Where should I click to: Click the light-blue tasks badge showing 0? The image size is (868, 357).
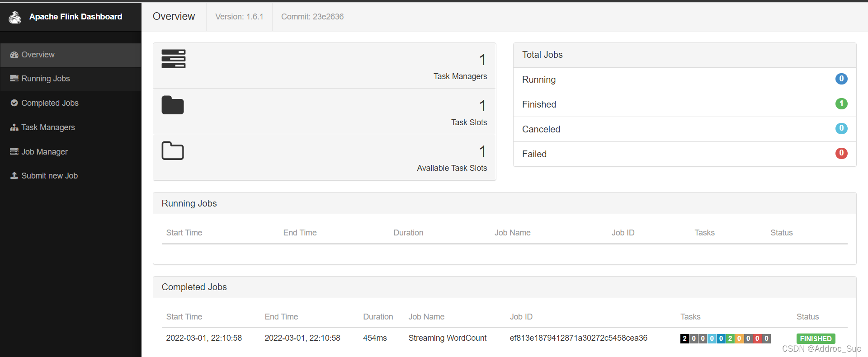pos(712,338)
